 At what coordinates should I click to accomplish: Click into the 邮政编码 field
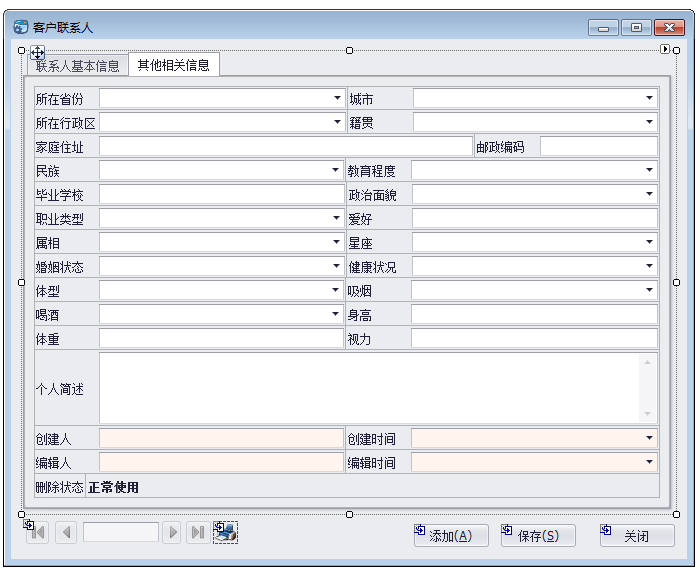tap(599, 146)
